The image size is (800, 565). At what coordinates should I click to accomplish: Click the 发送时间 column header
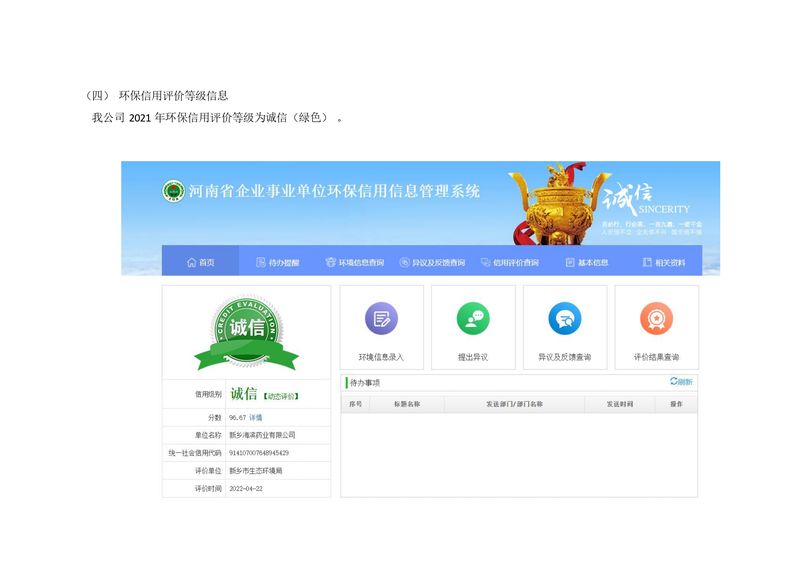click(x=620, y=404)
